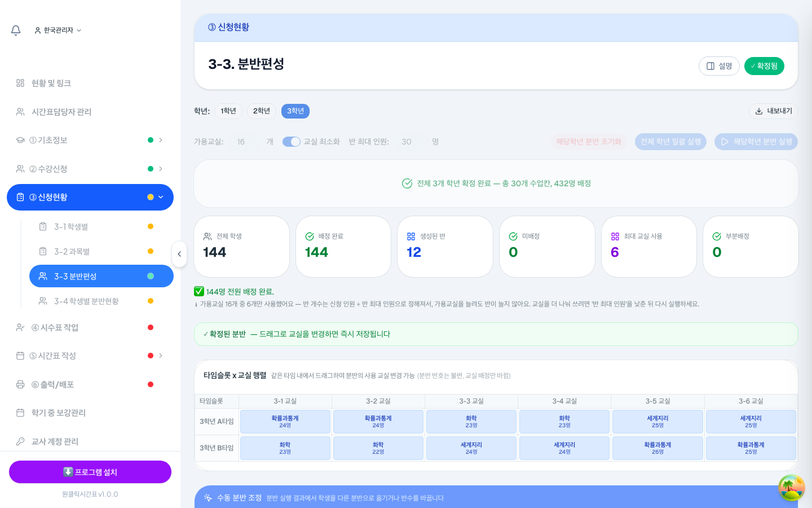This screenshot has height=508, width=812.
Task: Select 3-1 교실 A타임 확률과통계 24명
Action: tap(285, 422)
